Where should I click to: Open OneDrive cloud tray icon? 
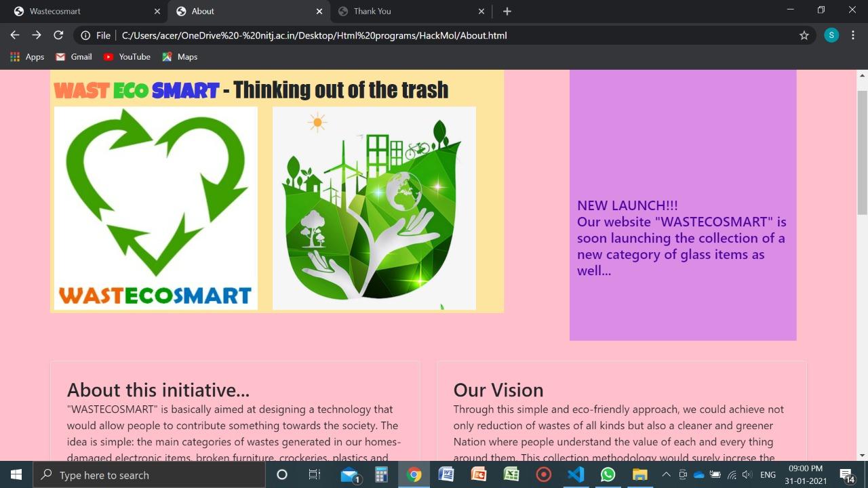pos(698,474)
